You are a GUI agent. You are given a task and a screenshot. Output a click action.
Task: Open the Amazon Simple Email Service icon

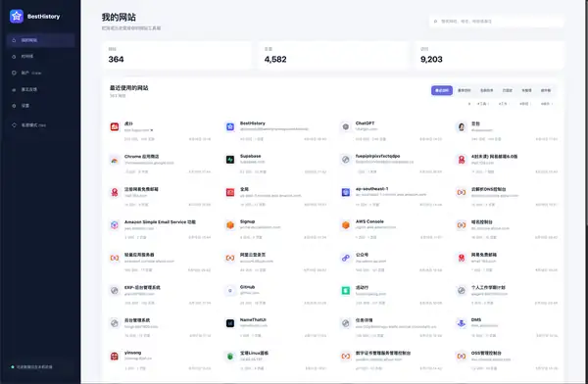[x=115, y=225]
